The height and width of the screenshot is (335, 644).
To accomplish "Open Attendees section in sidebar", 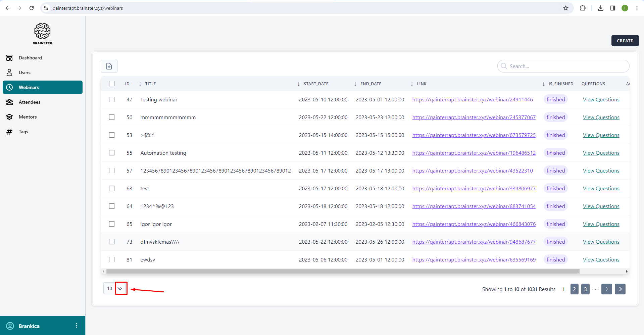I will click(30, 102).
